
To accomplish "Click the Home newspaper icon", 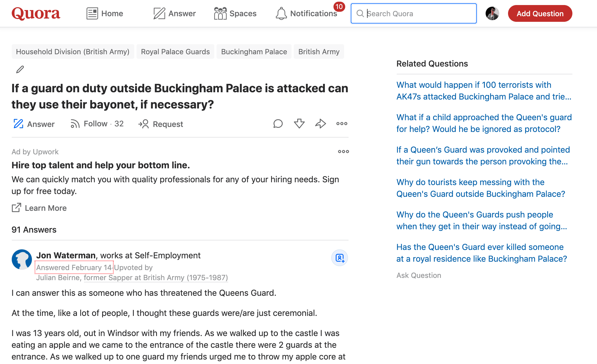I will (x=92, y=13).
